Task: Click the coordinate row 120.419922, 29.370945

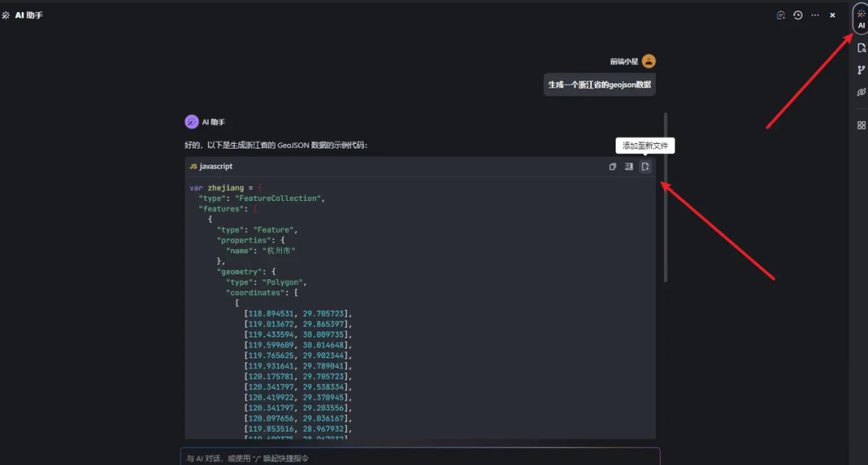Action: pos(298,397)
